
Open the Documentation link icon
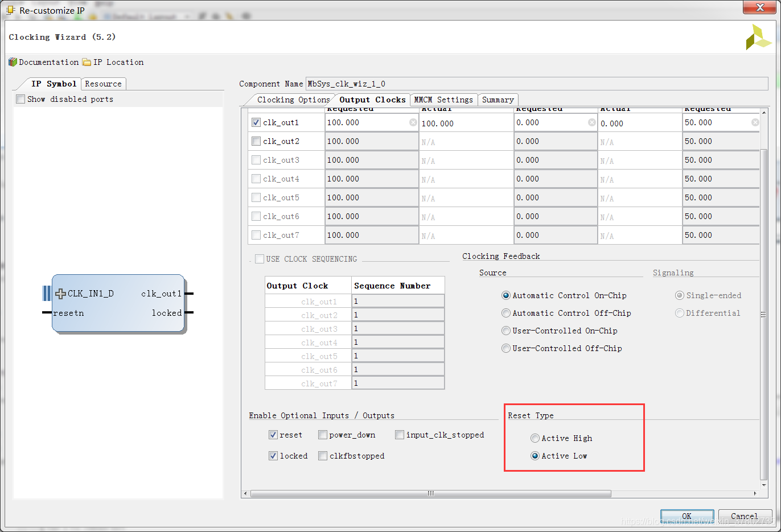[x=13, y=62]
